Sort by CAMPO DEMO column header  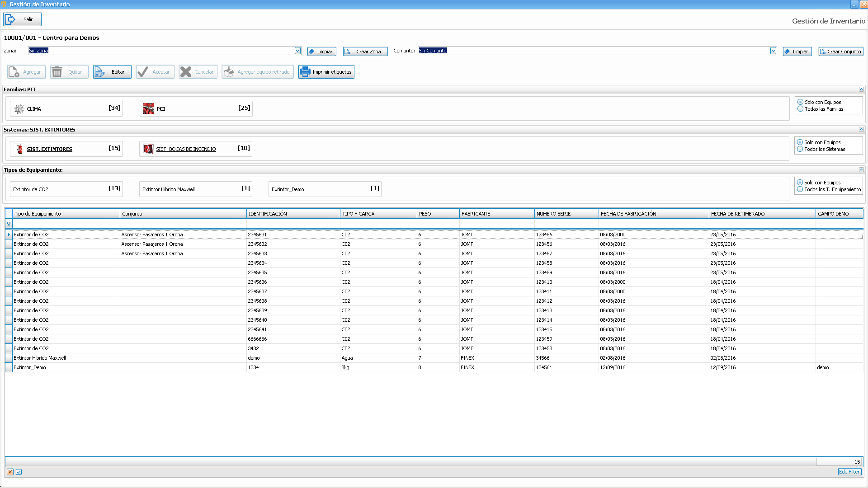tap(840, 214)
